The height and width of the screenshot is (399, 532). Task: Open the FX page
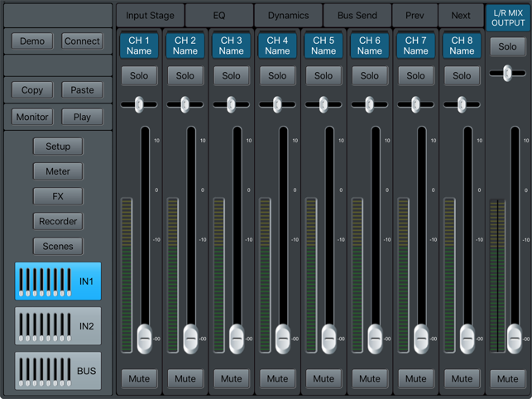click(x=58, y=196)
